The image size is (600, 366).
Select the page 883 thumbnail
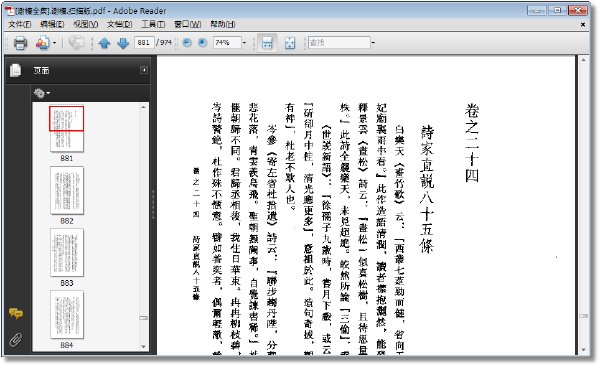[x=67, y=253]
